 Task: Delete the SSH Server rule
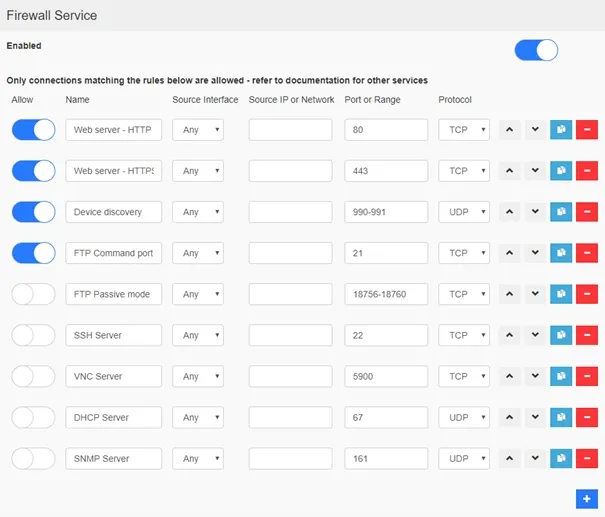tap(587, 335)
